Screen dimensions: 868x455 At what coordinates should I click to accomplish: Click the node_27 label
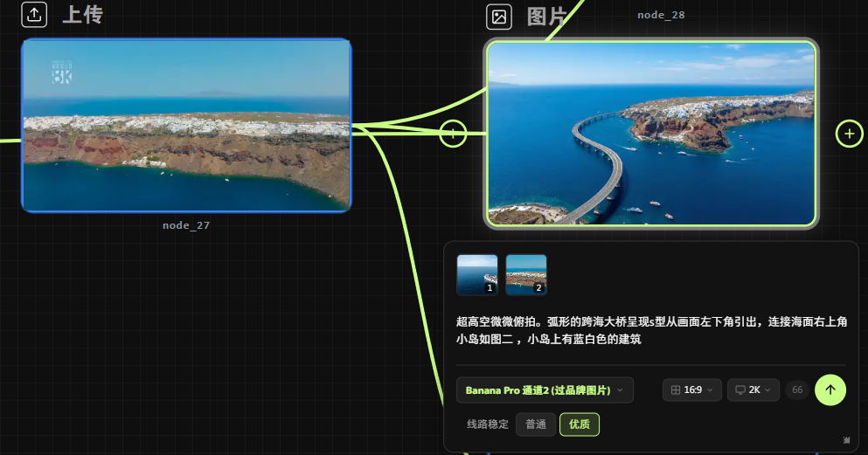coord(186,225)
